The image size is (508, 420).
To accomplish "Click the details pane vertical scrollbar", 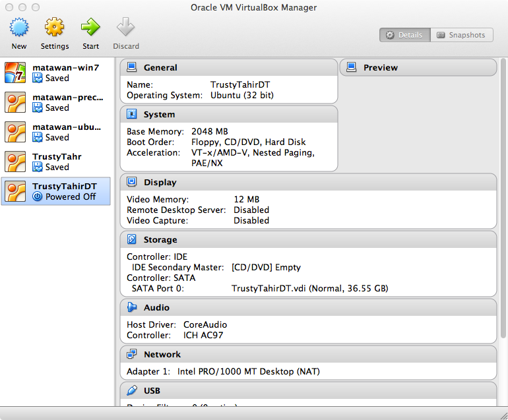I will tap(503, 198).
